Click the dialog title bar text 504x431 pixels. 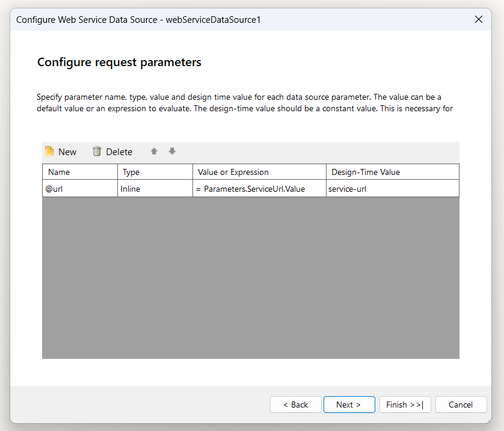tap(138, 19)
